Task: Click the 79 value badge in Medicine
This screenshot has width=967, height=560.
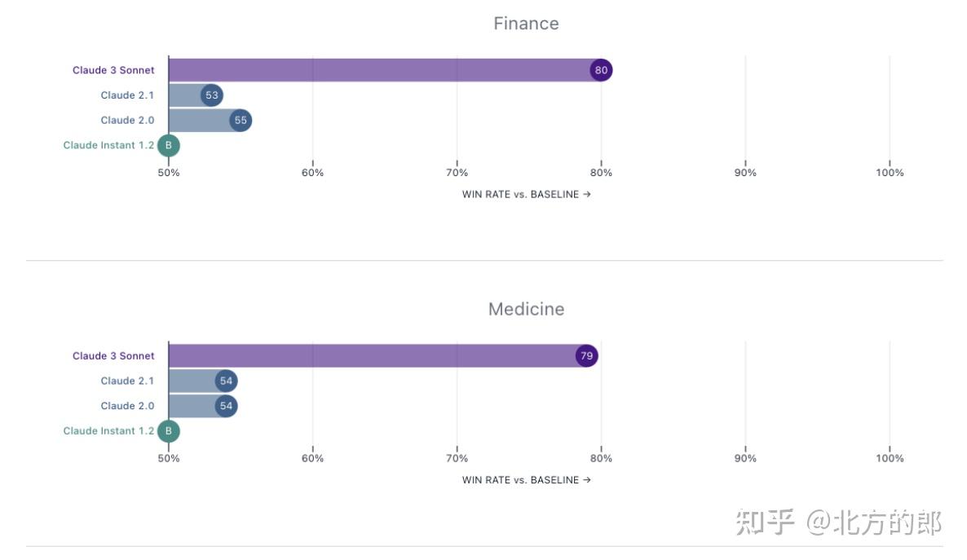Action: click(586, 356)
